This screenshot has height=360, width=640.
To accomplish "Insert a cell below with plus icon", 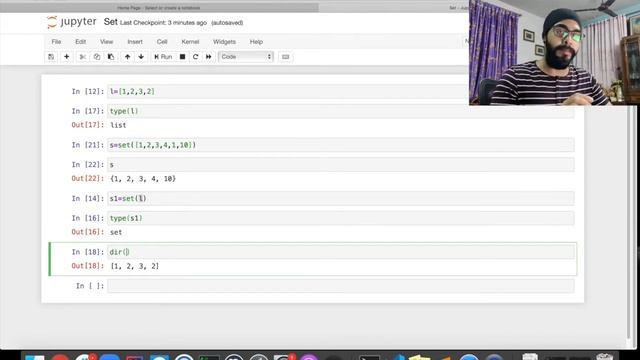I will (x=67, y=57).
